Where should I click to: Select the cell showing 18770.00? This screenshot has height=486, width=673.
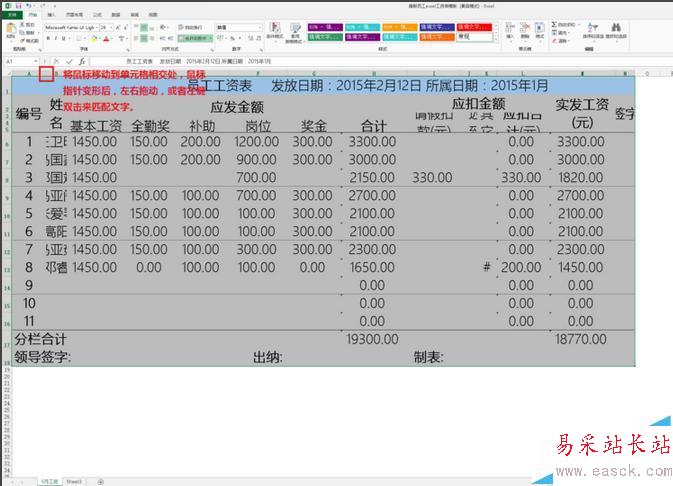pyautogui.click(x=580, y=339)
